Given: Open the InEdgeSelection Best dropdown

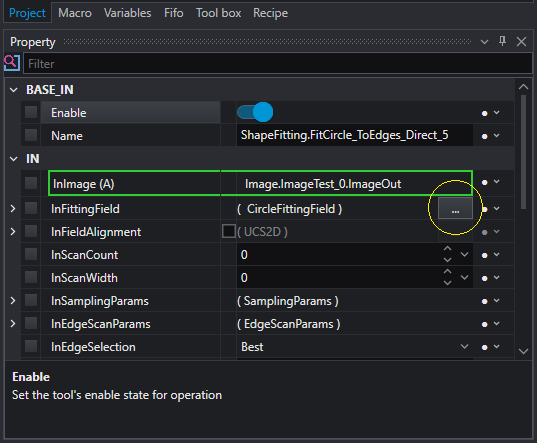Looking at the screenshot, I should coord(464,346).
